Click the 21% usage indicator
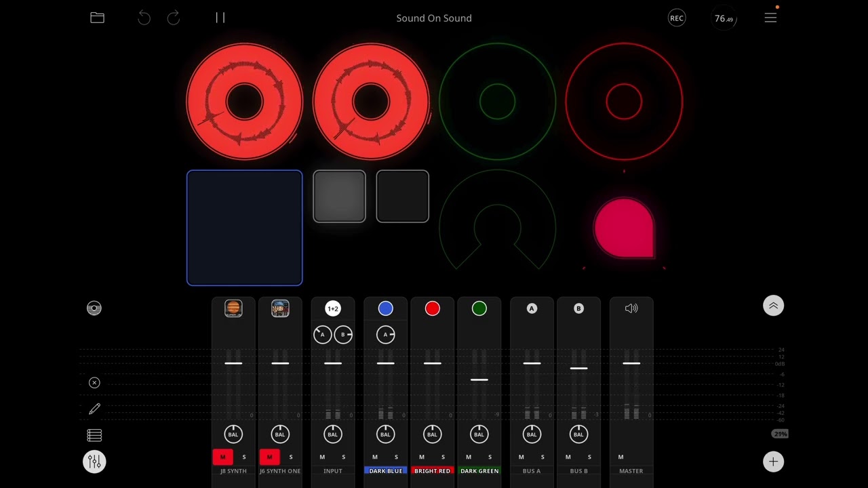The width and height of the screenshot is (868, 488). (x=780, y=434)
